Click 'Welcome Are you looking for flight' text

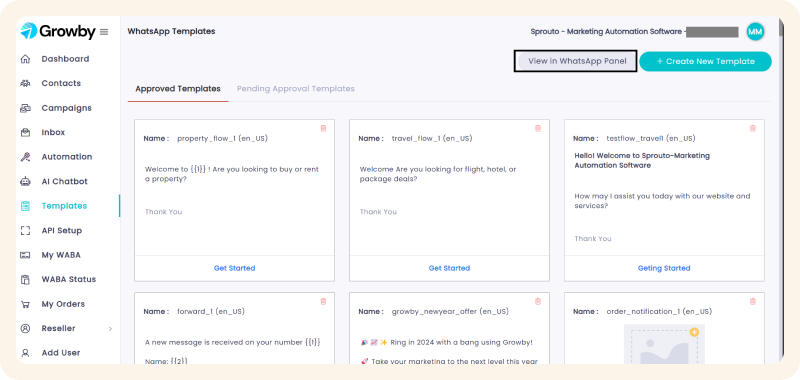[x=438, y=174]
